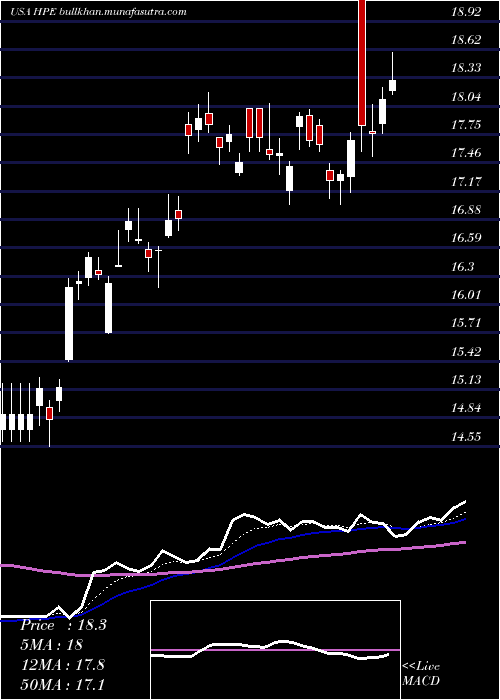The width and height of the screenshot is (500, 700).
Task: Click the 'USA HPE bullkhan.munafasutra.com' title text
Action: click(98, 12)
